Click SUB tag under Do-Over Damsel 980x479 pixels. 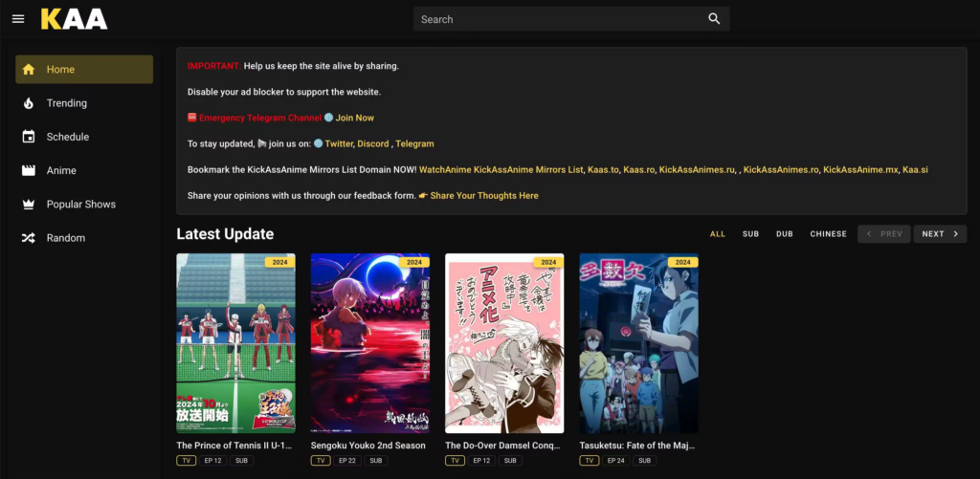click(x=510, y=461)
